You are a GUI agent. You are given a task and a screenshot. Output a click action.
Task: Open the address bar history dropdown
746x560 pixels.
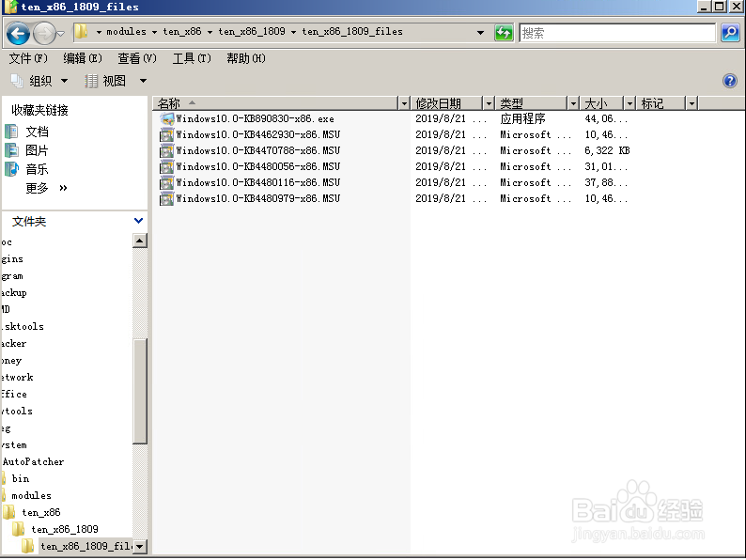click(x=480, y=32)
